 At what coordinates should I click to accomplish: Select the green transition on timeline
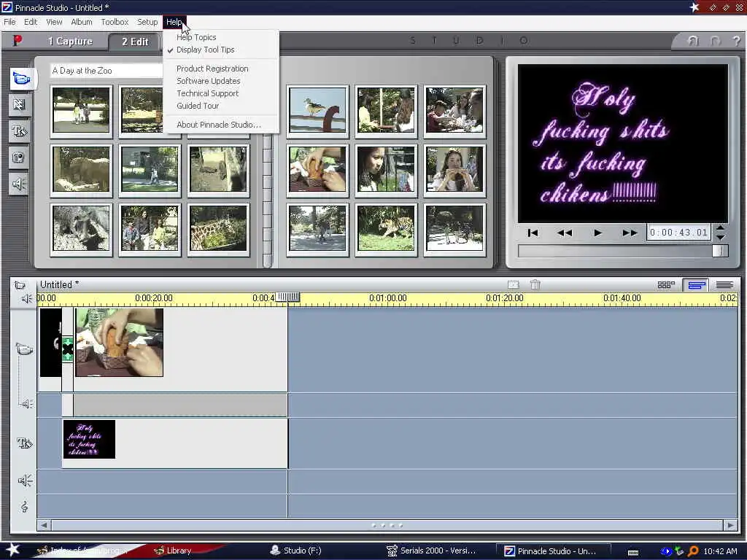pos(68,349)
